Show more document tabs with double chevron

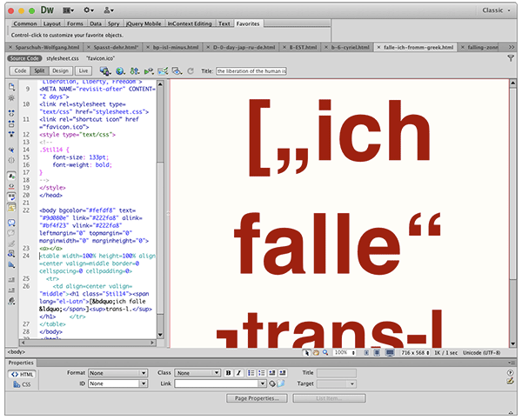point(512,47)
